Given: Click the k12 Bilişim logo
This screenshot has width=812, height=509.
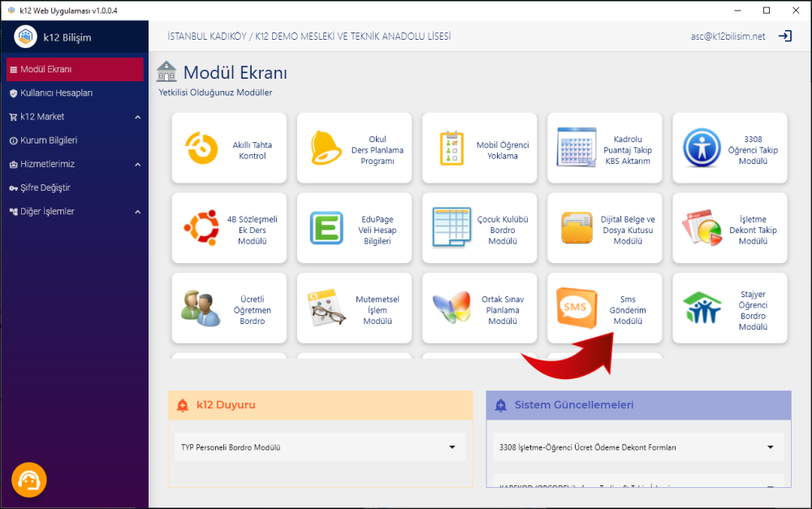Looking at the screenshot, I should coord(25,37).
